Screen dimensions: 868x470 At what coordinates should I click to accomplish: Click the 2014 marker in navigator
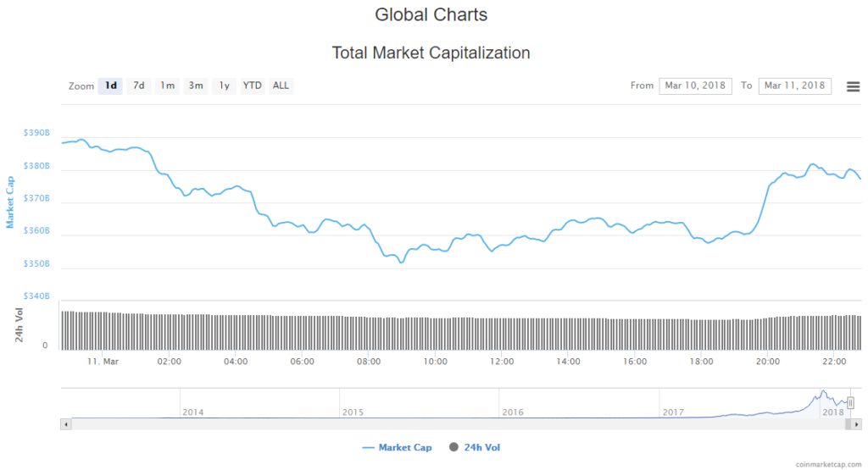coord(193,412)
